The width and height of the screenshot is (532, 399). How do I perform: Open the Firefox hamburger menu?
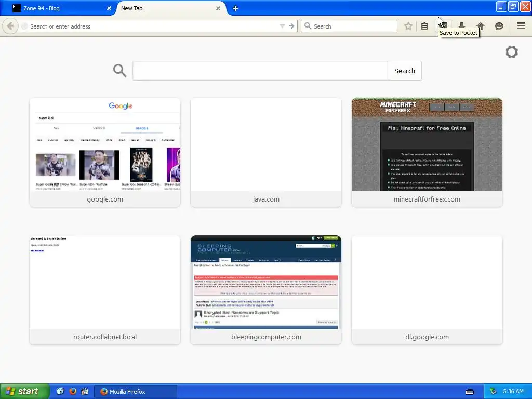click(x=521, y=26)
